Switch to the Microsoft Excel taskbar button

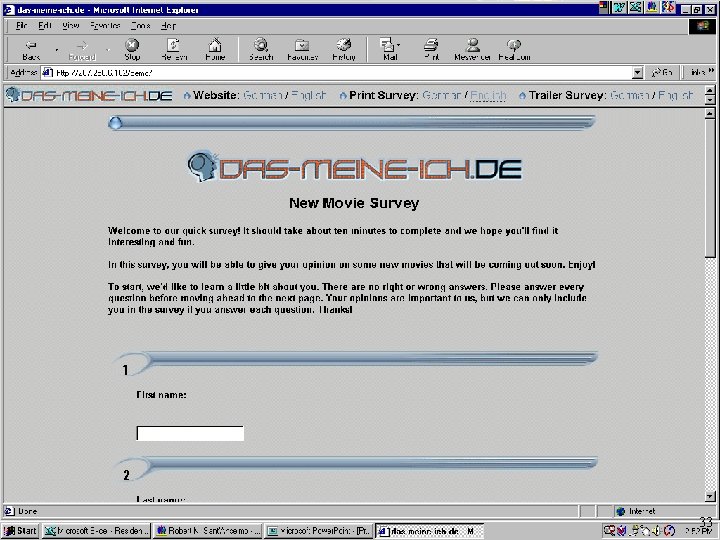click(x=96, y=531)
